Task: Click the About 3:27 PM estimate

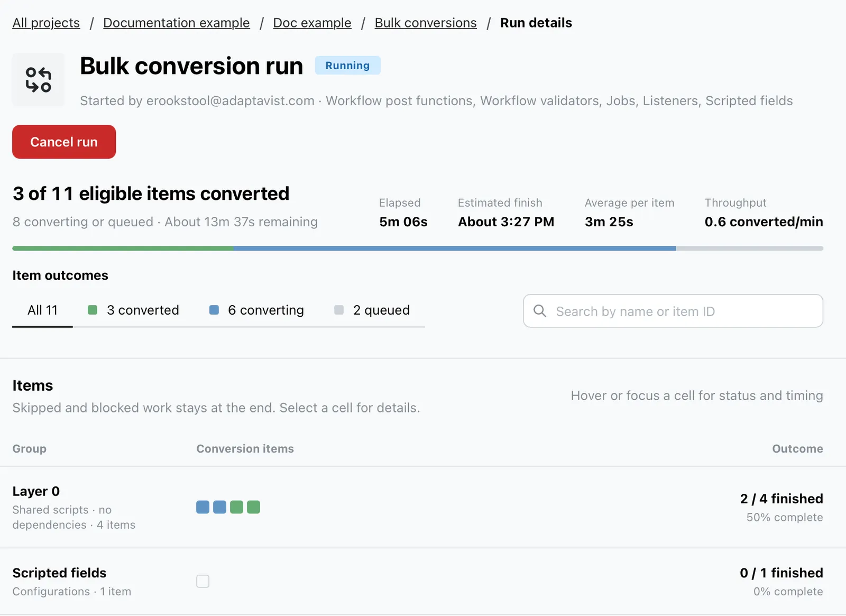Action: pyautogui.click(x=506, y=222)
